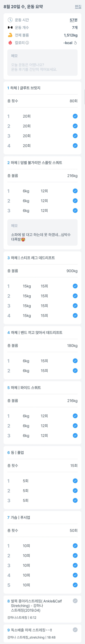Click the workout 메모 input box
The width and height of the screenshot is (85, 644).
coord(43,63)
